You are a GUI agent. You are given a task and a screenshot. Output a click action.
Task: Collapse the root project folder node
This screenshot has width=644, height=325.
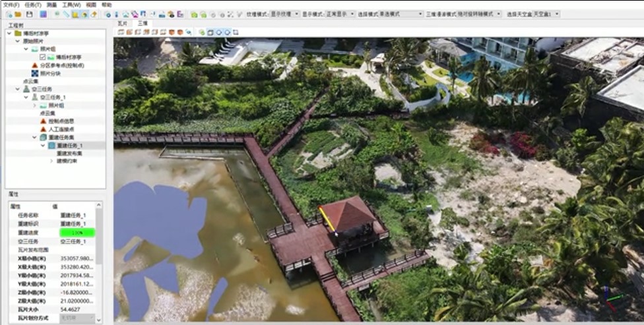(x=9, y=33)
